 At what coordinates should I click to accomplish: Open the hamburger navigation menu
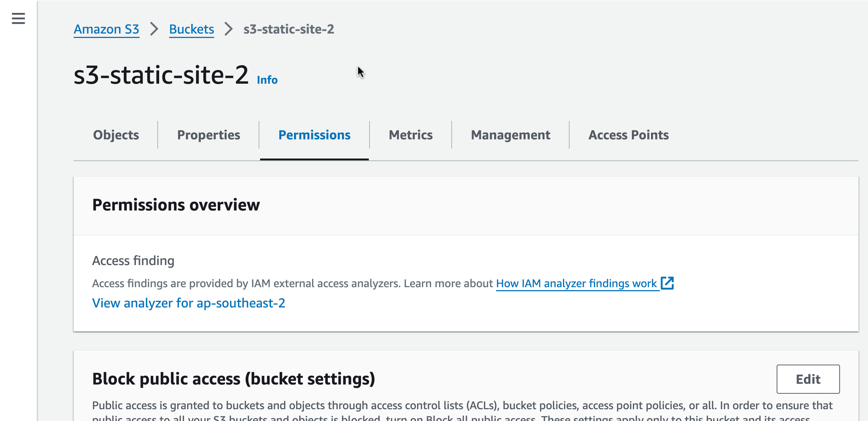[18, 18]
